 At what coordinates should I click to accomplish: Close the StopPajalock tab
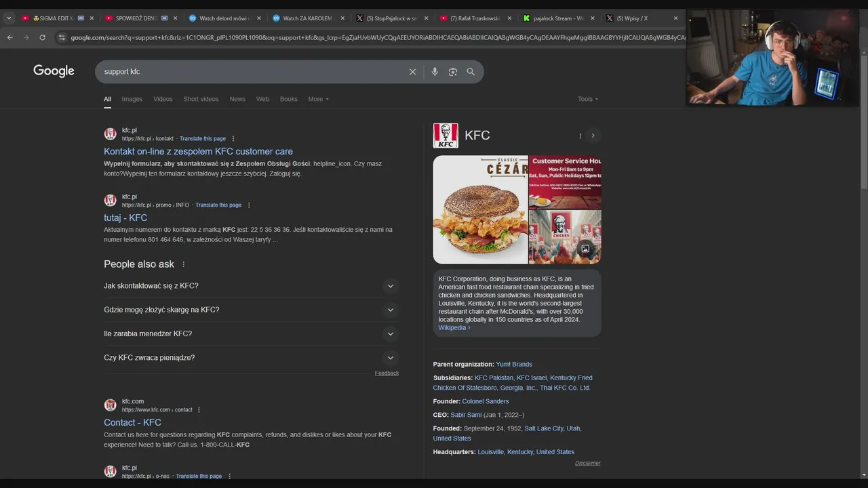pos(426,18)
